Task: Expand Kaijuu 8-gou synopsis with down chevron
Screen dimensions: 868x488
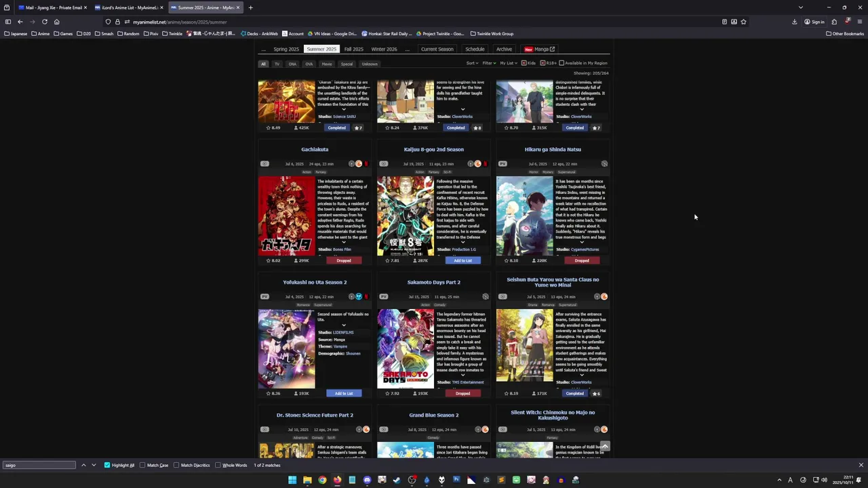Action: tap(463, 242)
